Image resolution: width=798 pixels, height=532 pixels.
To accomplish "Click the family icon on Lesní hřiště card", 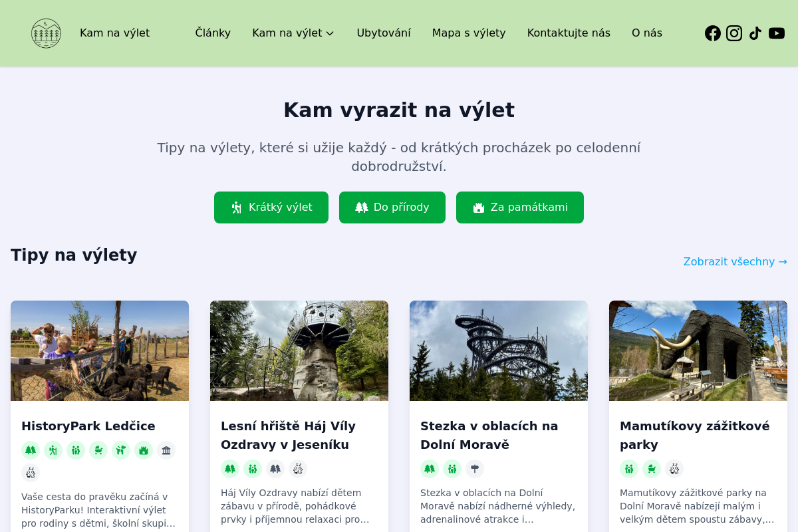I will (253, 469).
